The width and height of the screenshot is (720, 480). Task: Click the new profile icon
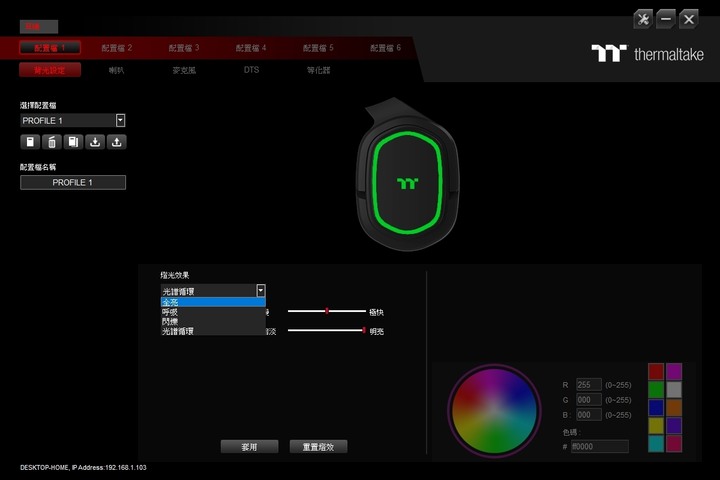[x=30, y=142]
